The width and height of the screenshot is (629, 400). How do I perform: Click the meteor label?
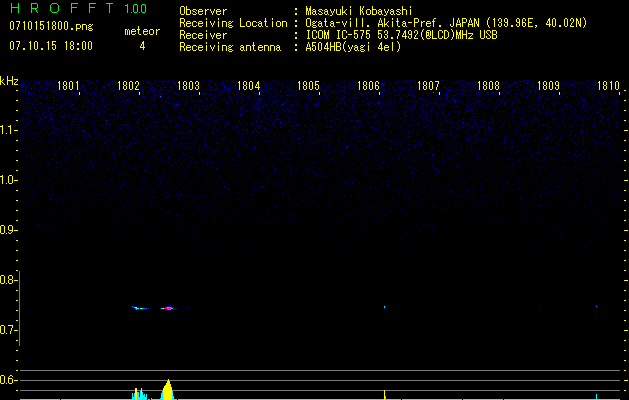(x=142, y=31)
